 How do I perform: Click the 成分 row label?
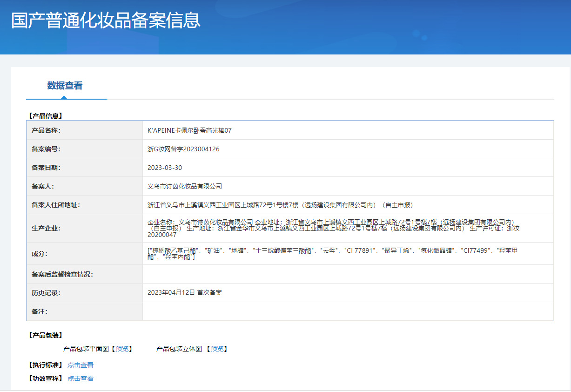(x=40, y=254)
